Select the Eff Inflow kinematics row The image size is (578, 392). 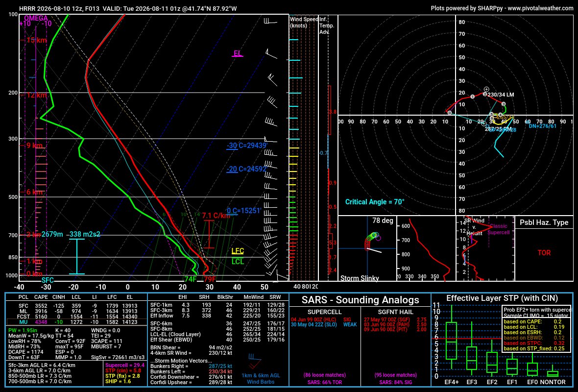point(217,316)
